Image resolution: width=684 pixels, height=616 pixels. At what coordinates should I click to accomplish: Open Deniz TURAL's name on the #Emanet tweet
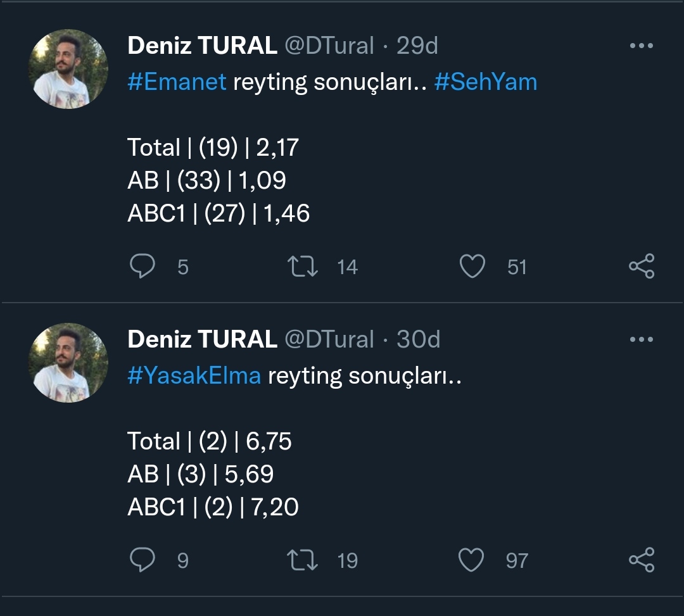[x=202, y=46]
